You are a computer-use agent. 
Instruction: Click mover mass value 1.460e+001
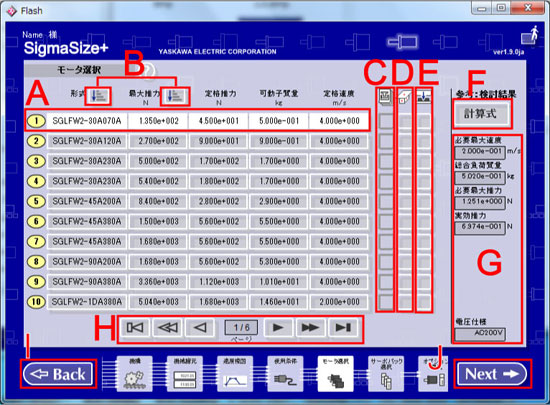[279, 302]
